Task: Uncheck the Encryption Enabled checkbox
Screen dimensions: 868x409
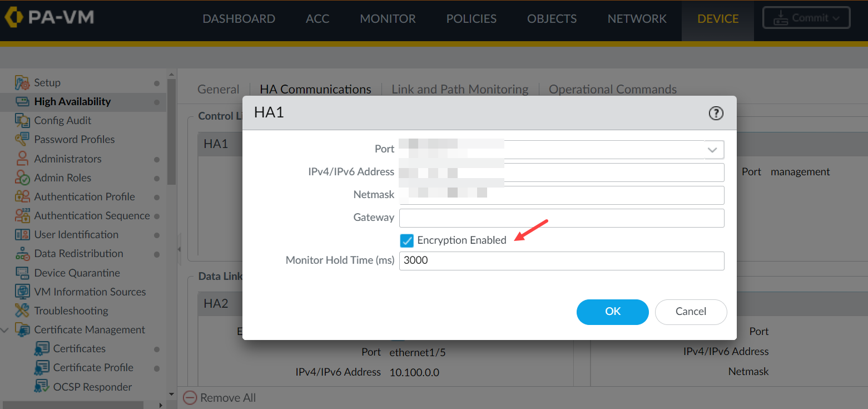Action: [x=407, y=240]
